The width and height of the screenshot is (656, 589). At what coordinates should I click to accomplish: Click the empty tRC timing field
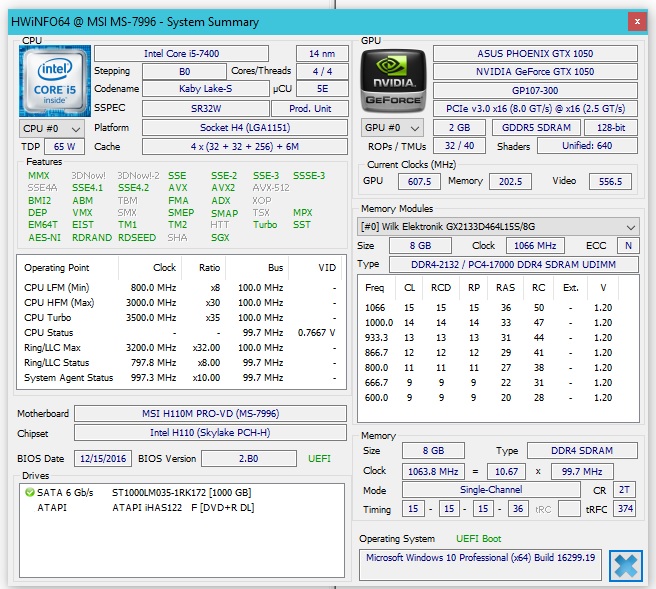click(569, 509)
